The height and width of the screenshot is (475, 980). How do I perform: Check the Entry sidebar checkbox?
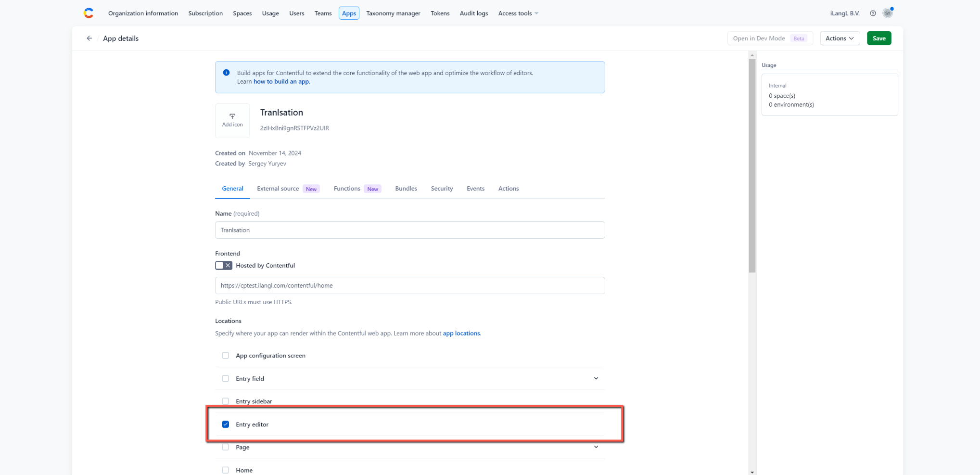[226, 401]
